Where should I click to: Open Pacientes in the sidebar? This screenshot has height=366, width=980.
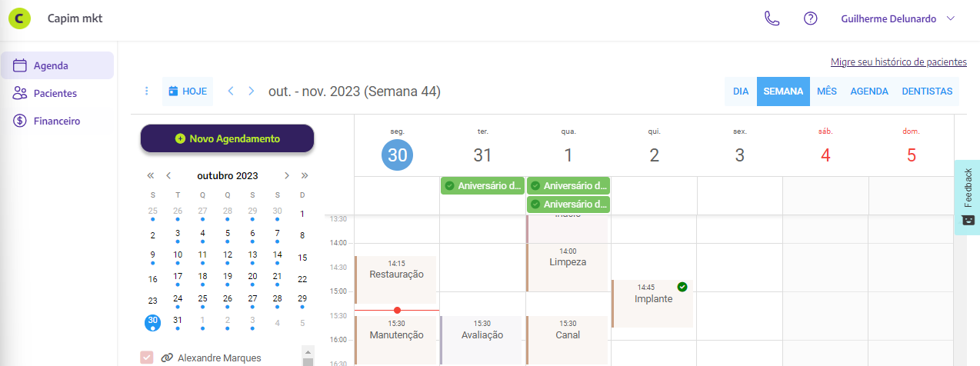tap(55, 93)
